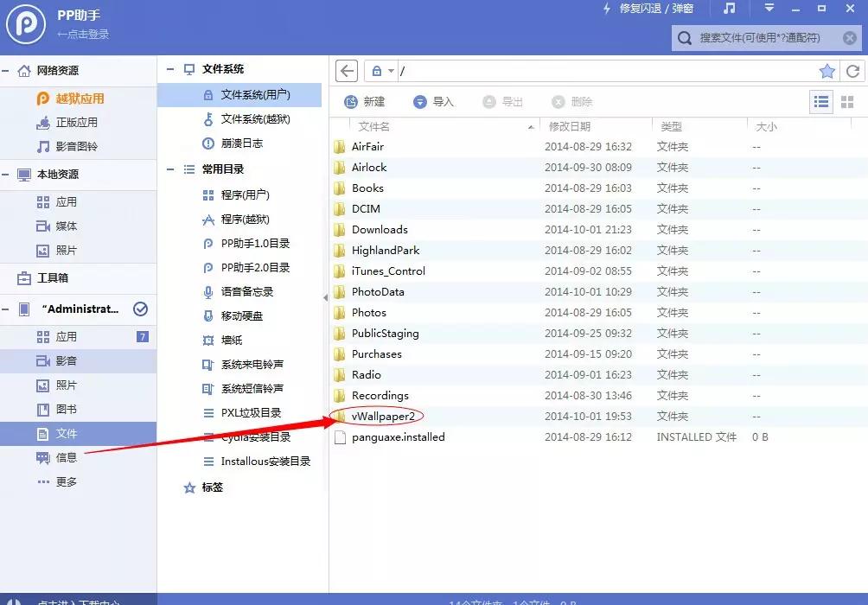Image resolution: width=868 pixels, height=605 pixels.
Task: Bookmark current path using the star icon
Action: tap(827, 70)
